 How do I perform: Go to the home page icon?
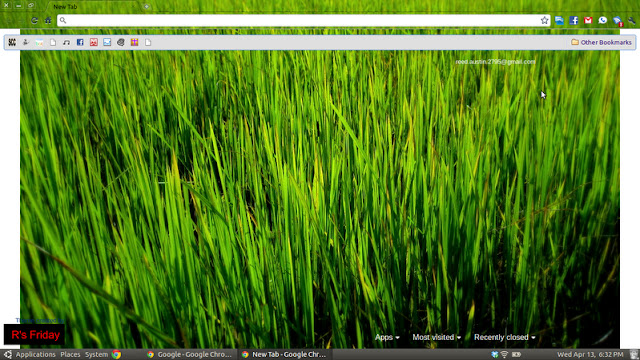48,20
